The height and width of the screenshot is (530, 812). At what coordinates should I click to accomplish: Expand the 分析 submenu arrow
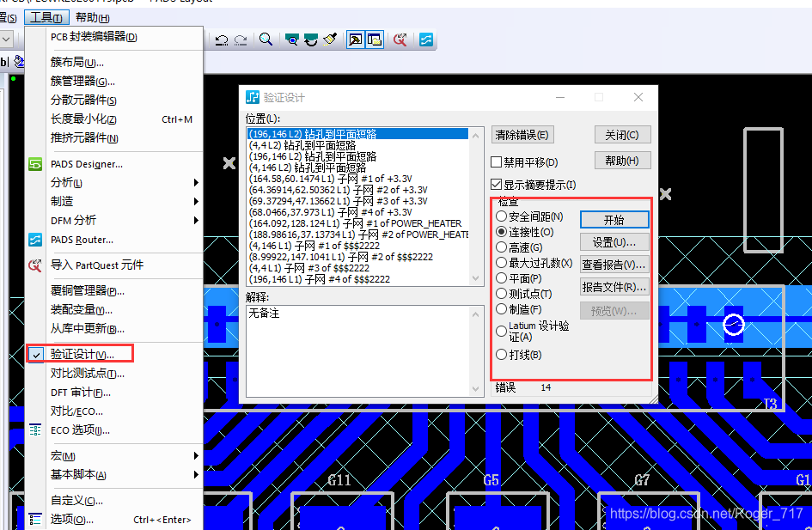[196, 182]
